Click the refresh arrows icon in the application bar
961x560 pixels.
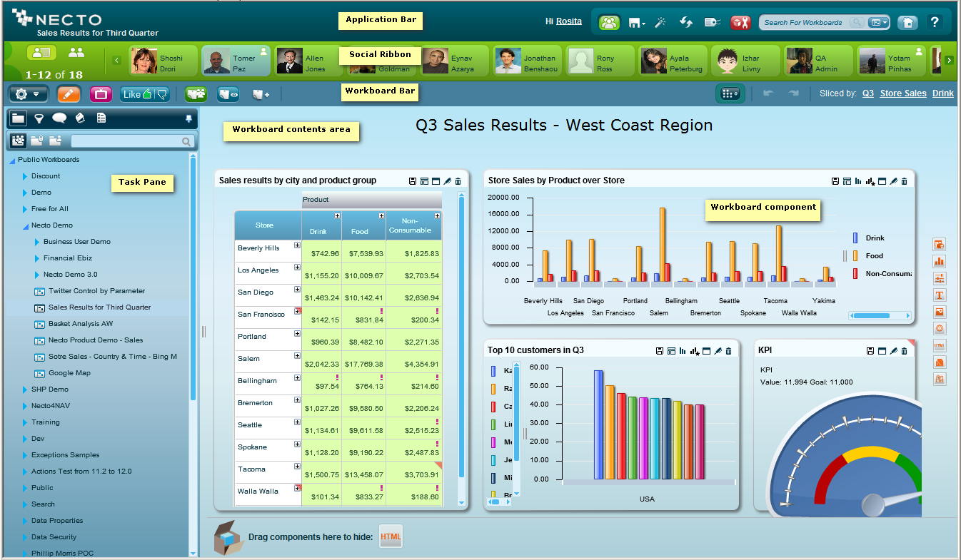[x=686, y=22]
